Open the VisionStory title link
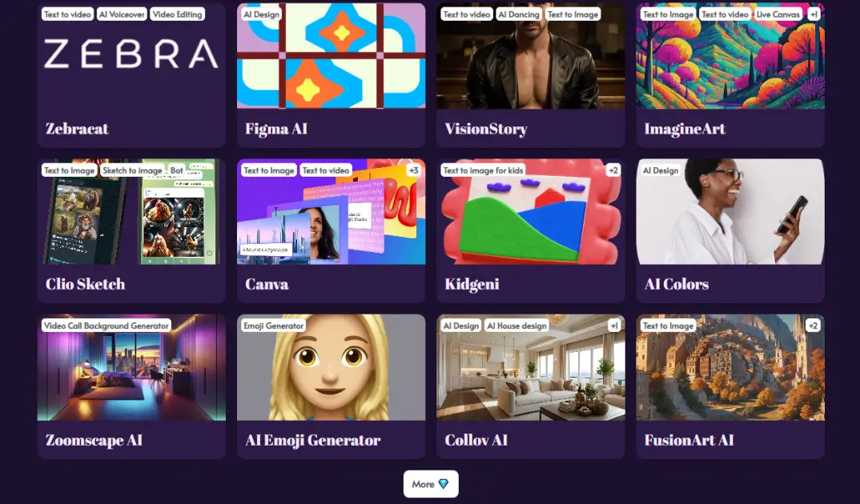This screenshot has width=860, height=504. point(486,129)
